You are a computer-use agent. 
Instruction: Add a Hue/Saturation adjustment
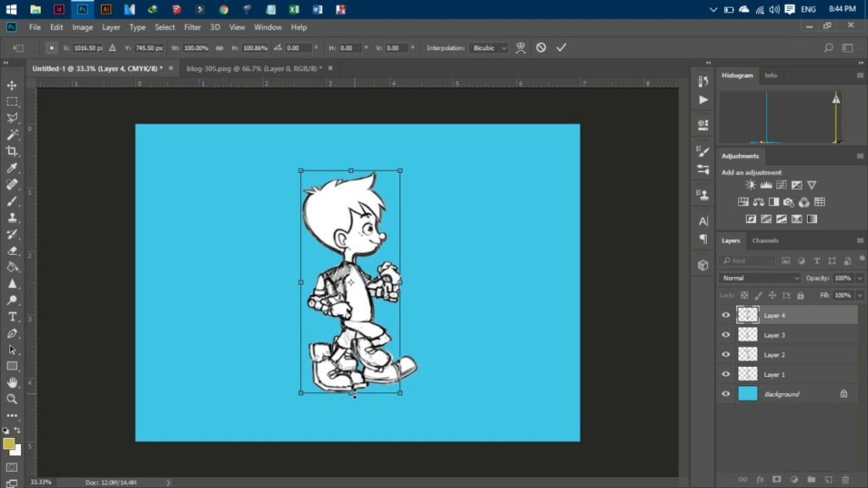point(743,202)
